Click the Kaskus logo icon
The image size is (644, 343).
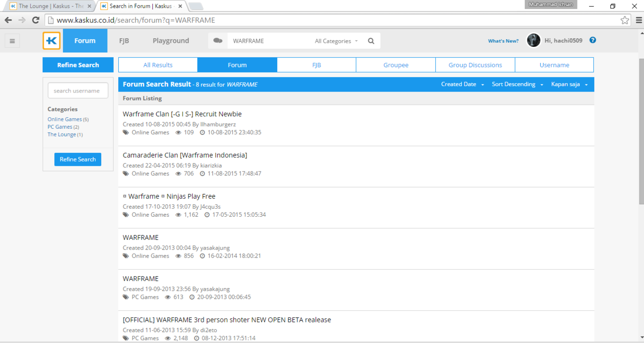(51, 41)
